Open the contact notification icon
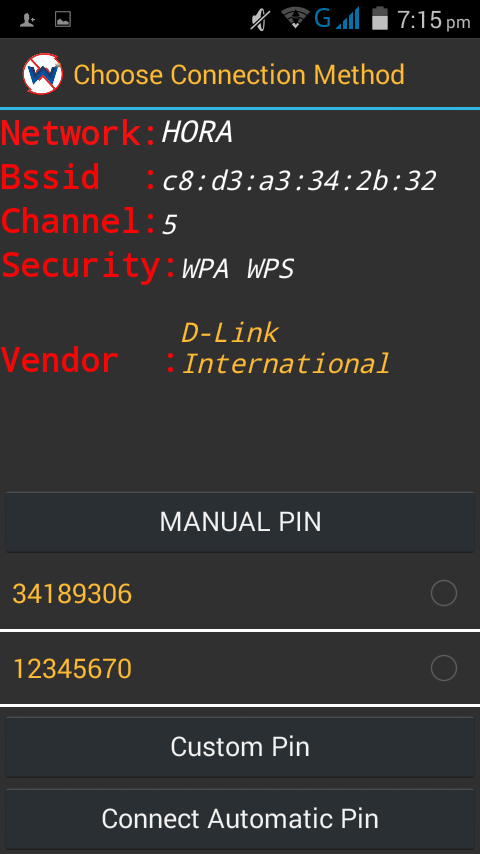Image resolution: width=480 pixels, height=854 pixels. pos(27,20)
